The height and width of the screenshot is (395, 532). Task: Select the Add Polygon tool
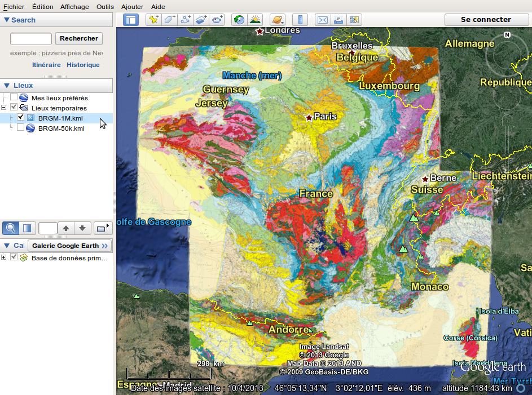click(169, 20)
